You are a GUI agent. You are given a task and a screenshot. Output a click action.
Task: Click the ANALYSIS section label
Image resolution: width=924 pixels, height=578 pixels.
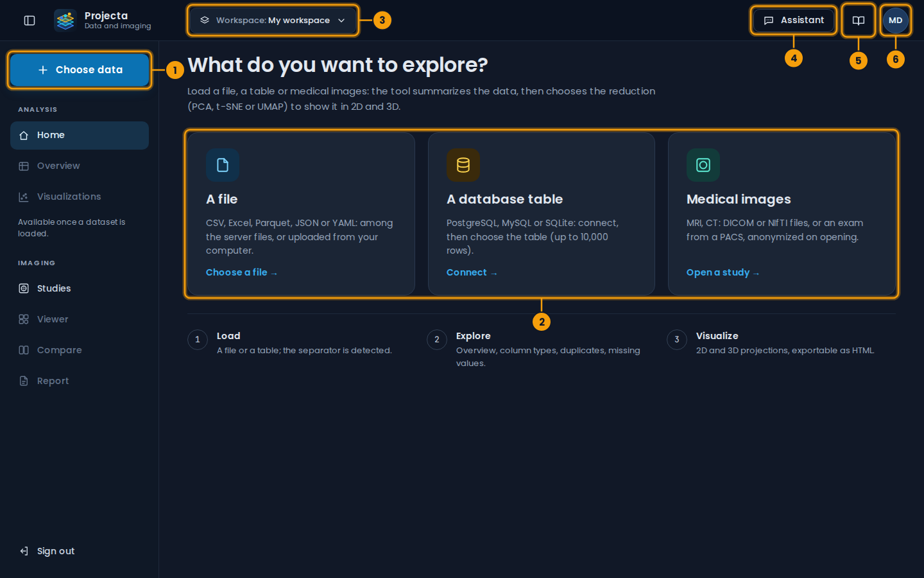(38, 110)
